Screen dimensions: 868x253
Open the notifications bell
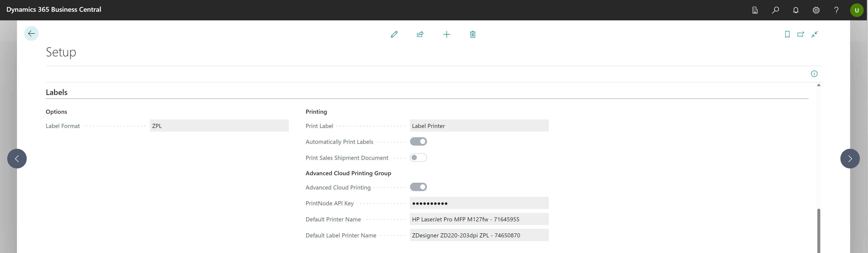pyautogui.click(x=796, y=10)
